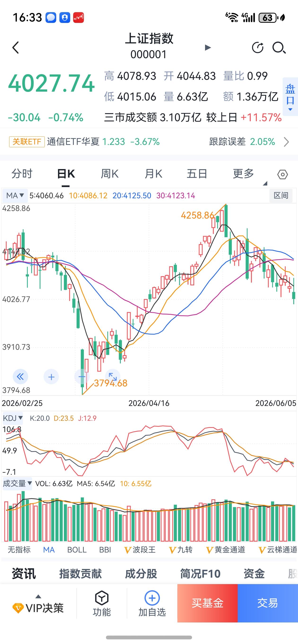The width and height of the screenshot is (298, 644).
Task: Open the KDJ indicator dropdown
Action: [x=13, y=418]
